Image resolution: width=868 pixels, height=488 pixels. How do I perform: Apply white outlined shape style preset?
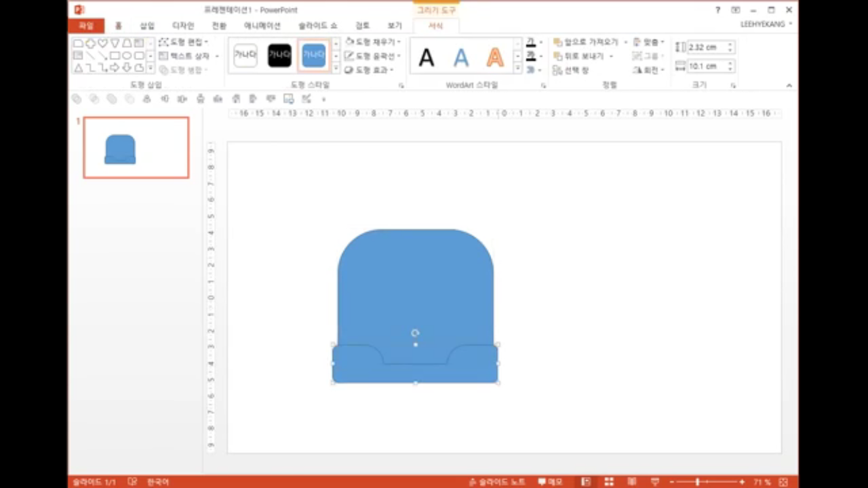coord(245,56)
